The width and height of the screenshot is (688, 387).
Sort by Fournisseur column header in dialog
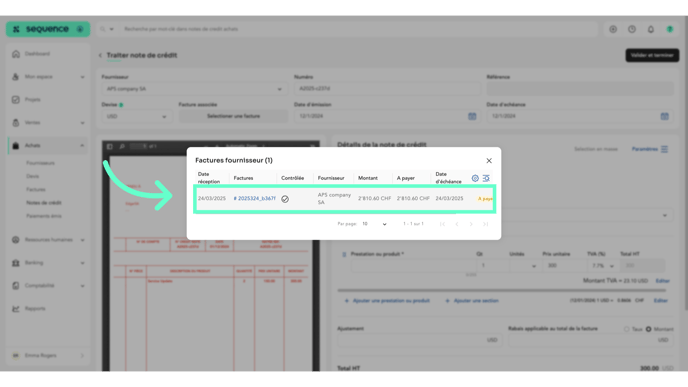tap(331, 178)
